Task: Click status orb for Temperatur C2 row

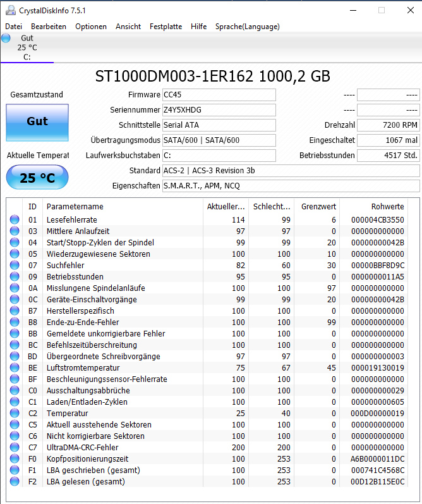Action: 15,413
